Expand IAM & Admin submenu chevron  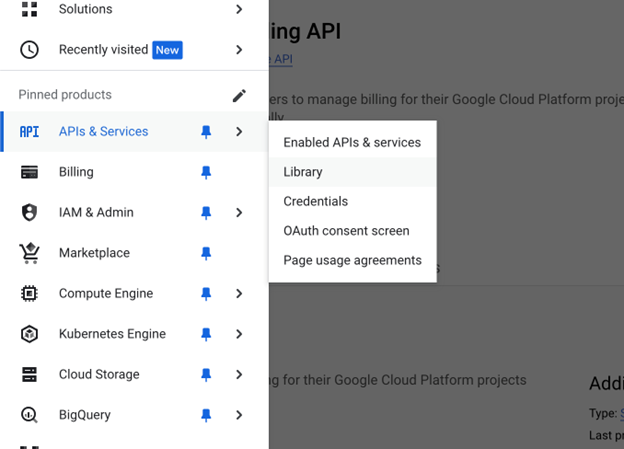pos(239,213)
